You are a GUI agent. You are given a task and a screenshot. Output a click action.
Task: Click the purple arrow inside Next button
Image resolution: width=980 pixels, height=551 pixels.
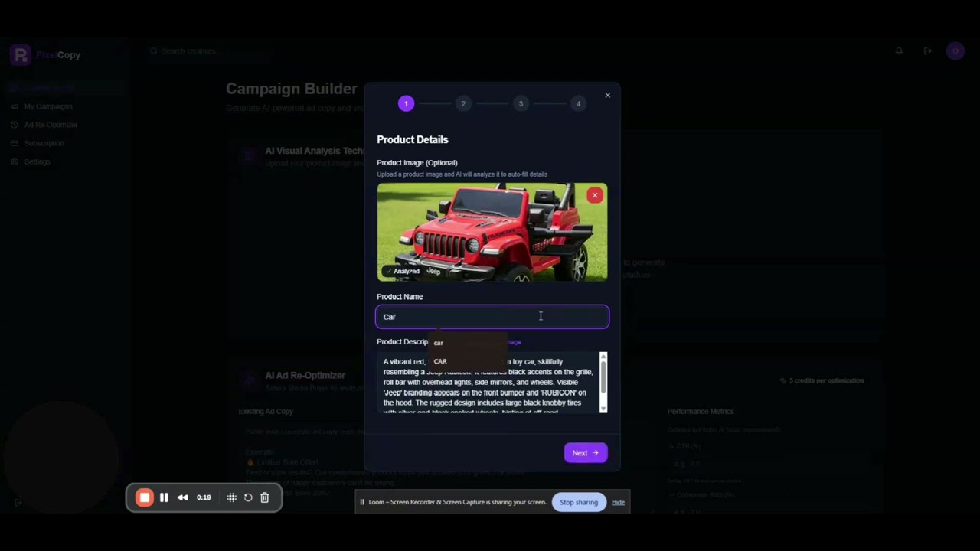tap(596, 452)
